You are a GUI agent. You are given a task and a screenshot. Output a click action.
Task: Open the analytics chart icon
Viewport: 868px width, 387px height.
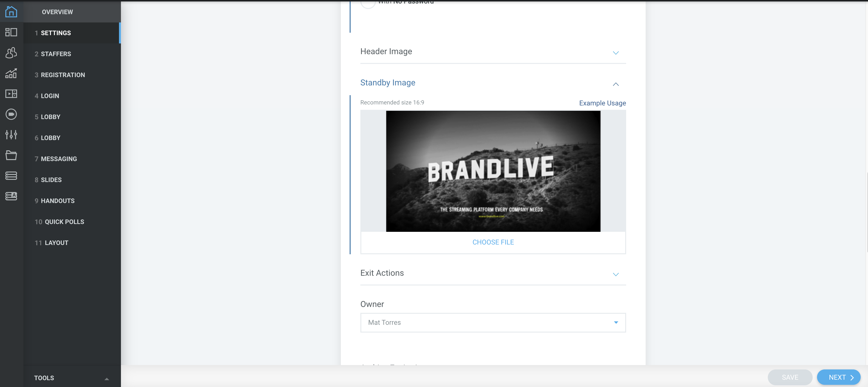pos(11,73)
